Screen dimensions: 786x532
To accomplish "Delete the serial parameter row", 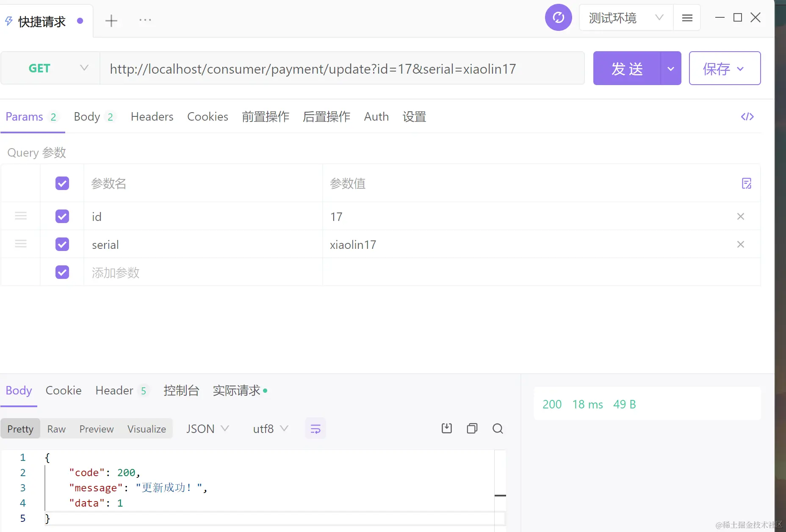I will 740,244.
